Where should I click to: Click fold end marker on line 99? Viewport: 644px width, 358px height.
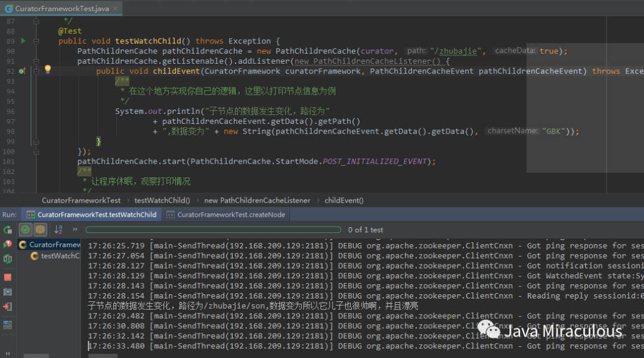pos(36,142)
